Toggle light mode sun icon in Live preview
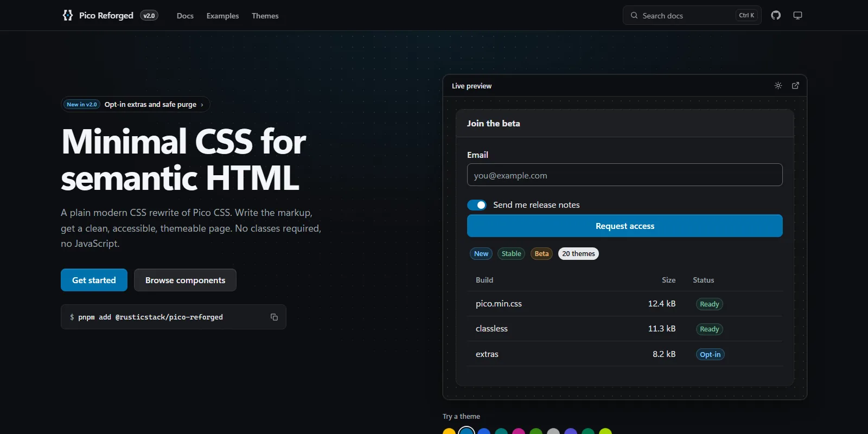 point(778,86)
